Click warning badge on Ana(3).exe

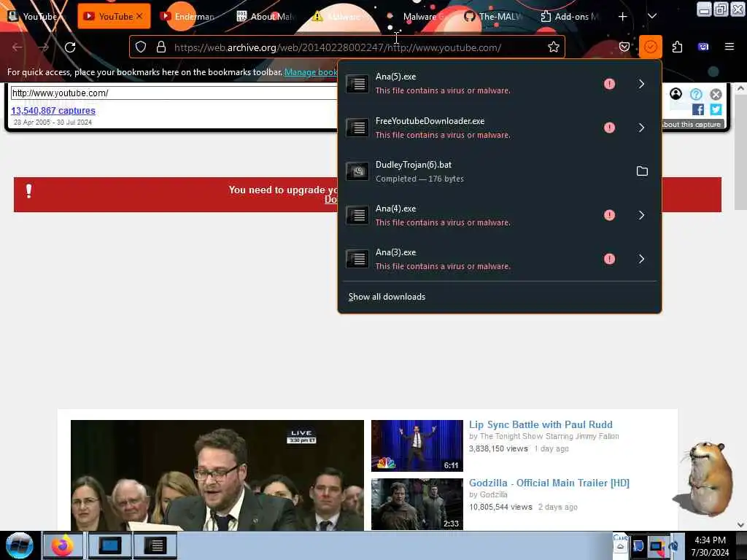(609, 259)
